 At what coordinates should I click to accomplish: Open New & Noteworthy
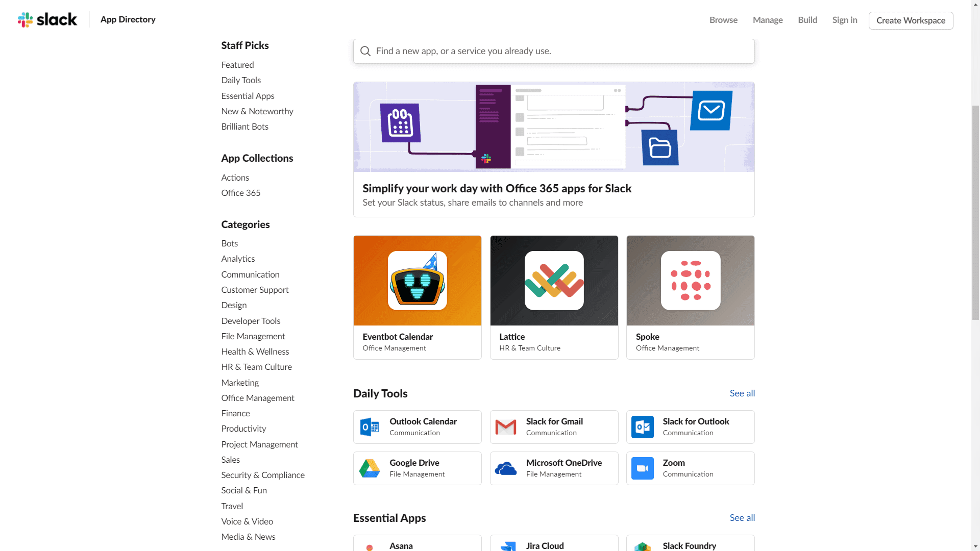coord(257,111)
